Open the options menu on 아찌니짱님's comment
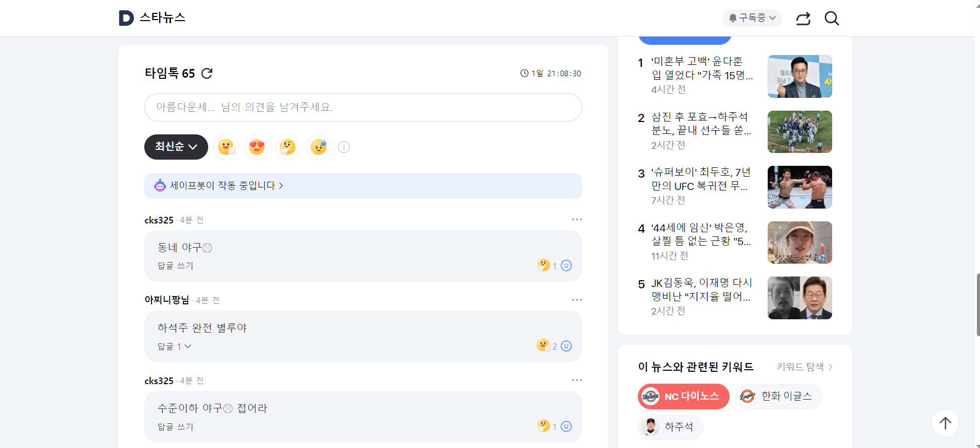 pos(577,299)
